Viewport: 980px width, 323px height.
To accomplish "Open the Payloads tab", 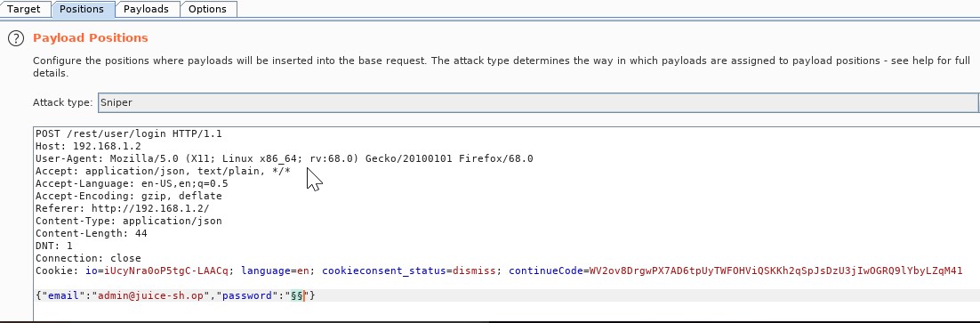I will click(x=146, y=9).
